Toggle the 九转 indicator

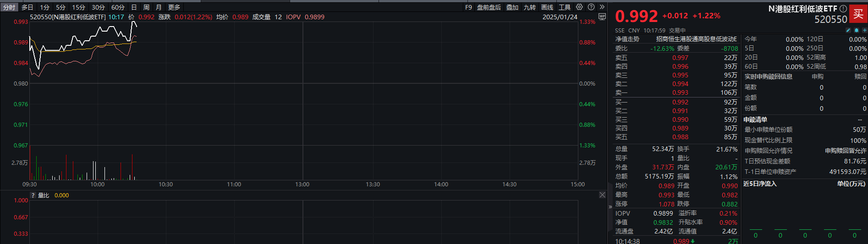pyautogui.click(x=530, y=7)
